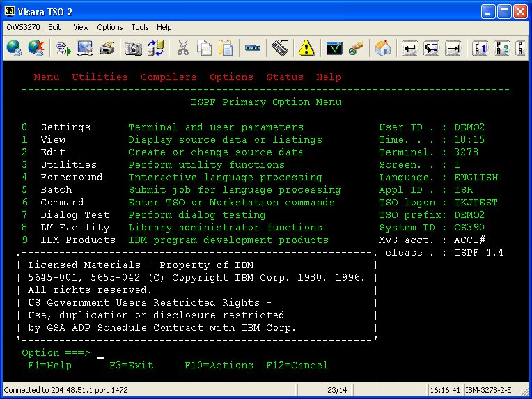Viewport: 532px width, 399px height.
Task: Click F3=Exit function key label
Action: pyautogui.click(x=132, y=366)
